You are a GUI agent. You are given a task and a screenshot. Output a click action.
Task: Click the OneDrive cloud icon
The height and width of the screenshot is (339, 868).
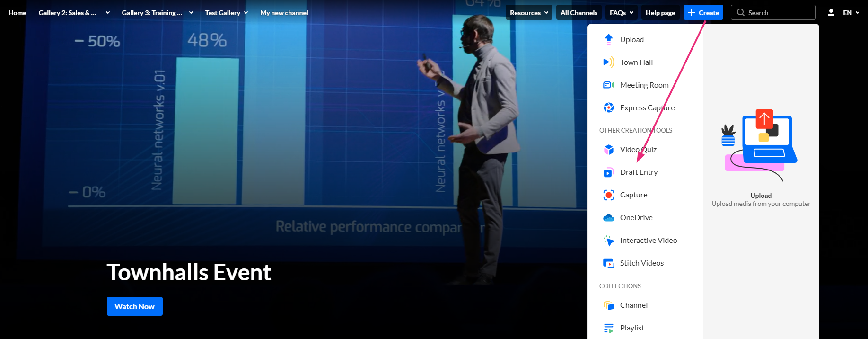(x=608, y=218)
